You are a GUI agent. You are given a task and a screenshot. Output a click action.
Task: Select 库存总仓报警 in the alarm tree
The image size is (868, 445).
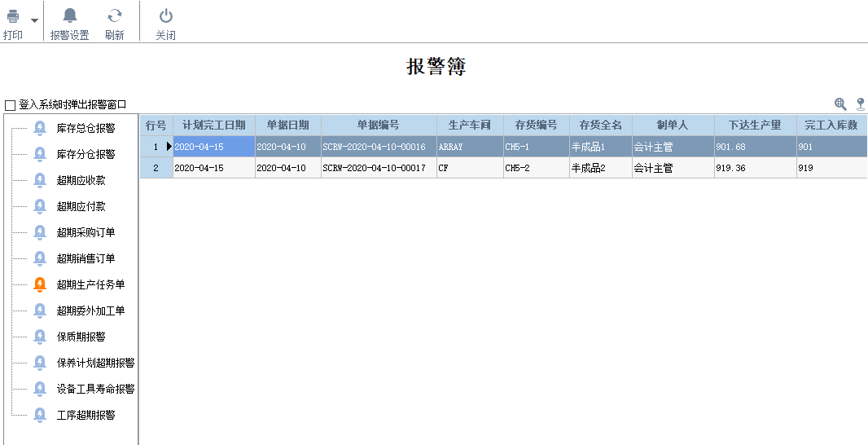(x=85, y=128)
